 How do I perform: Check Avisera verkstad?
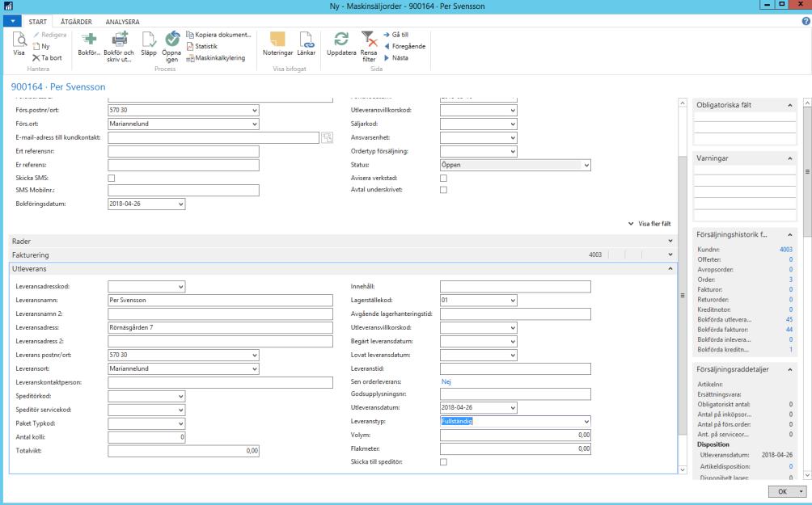443,178
